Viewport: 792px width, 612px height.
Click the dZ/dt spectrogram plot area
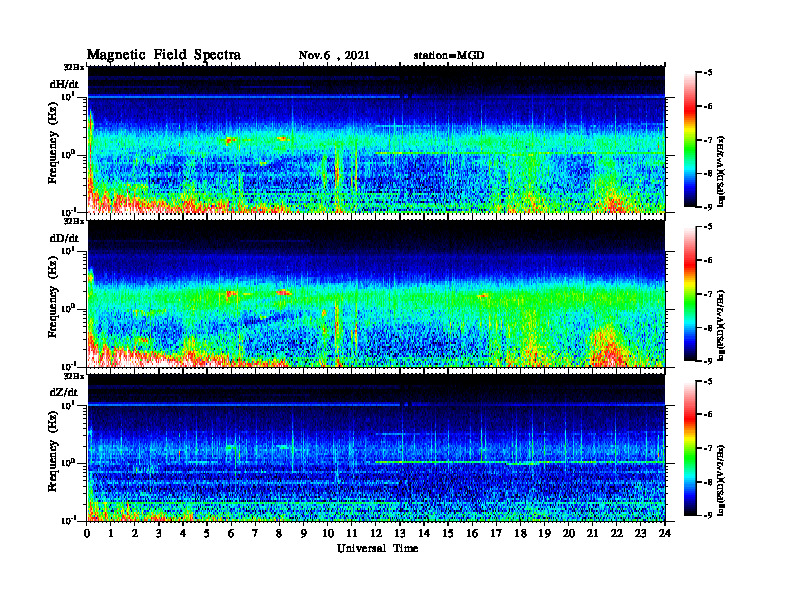[x=376, y=448]
